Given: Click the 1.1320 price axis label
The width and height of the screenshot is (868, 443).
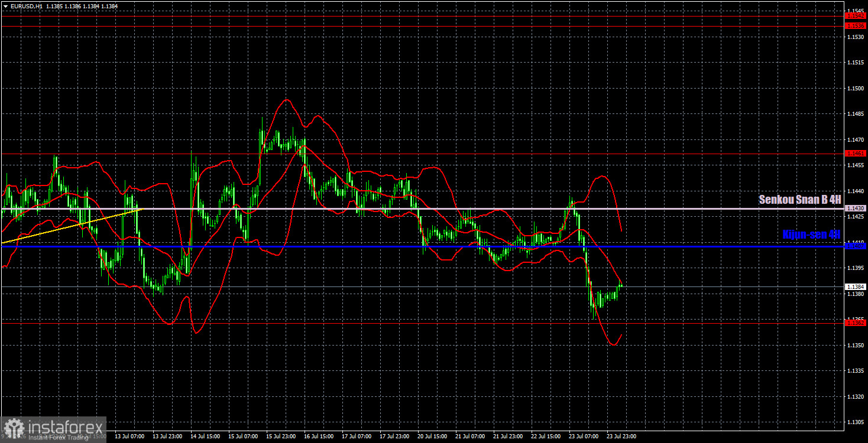Looking at the screenshot, I should tap(856, 396).
